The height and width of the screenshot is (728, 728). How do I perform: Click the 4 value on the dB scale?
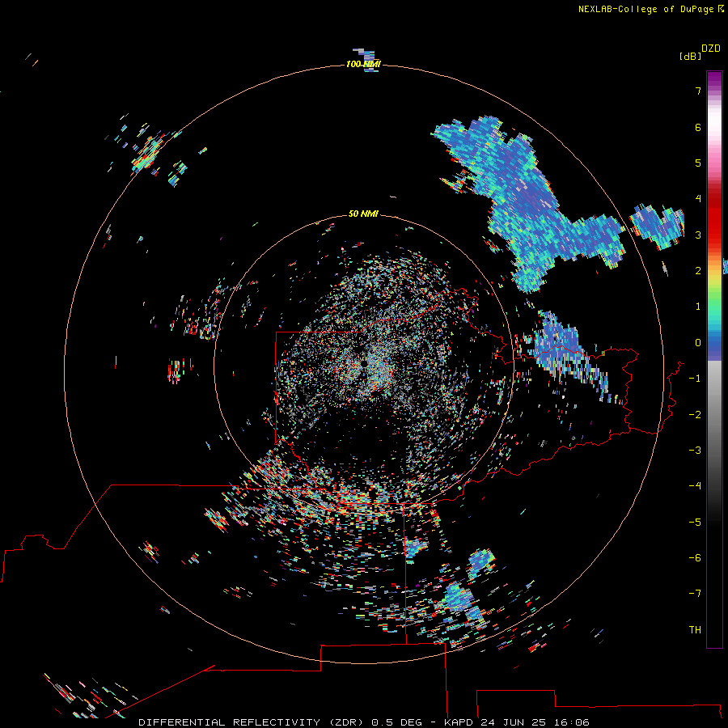click(x=698, y=198)
